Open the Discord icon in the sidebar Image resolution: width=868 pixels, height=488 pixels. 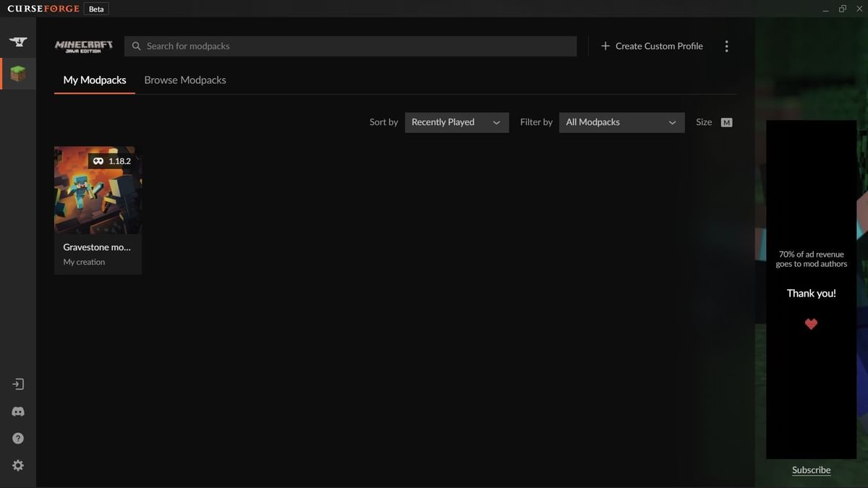pos(17,411)
